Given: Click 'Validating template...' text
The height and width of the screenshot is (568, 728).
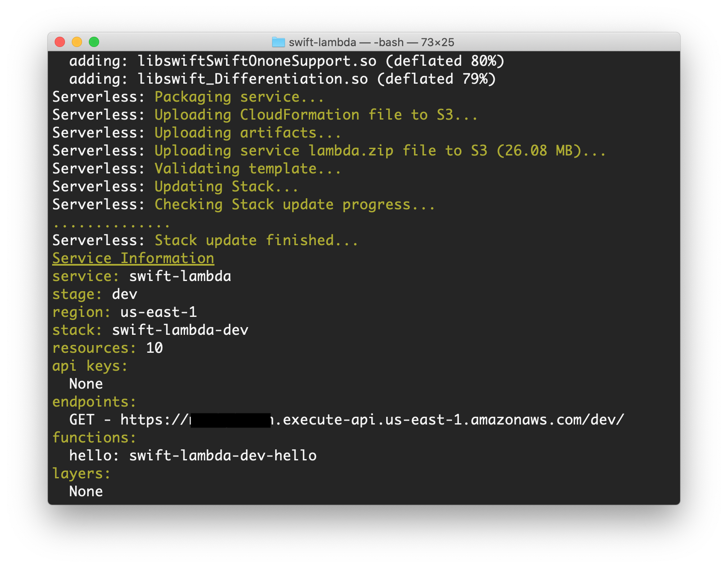Looking at the screenshot, I should coord(248,169).
